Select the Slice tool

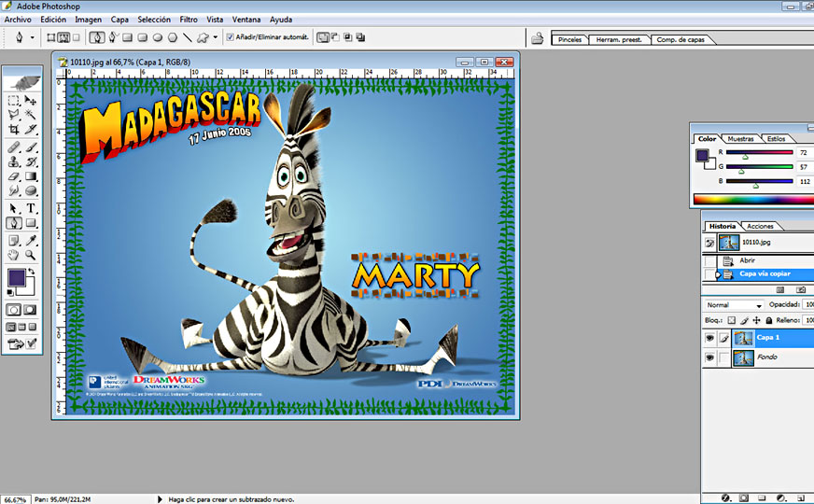click(x=31, y=129)
